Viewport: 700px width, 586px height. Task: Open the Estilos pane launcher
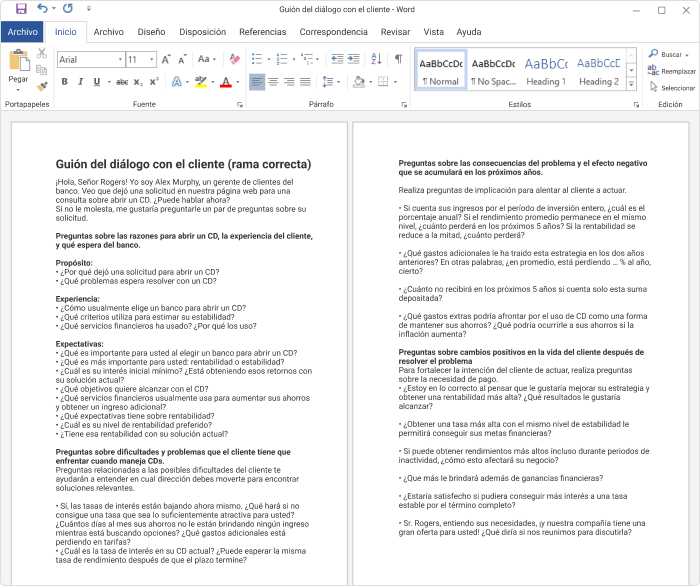(636, 105)
